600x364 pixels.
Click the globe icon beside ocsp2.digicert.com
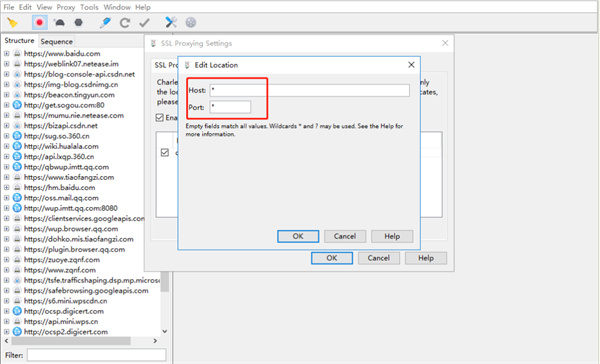[x=17, y=332]
